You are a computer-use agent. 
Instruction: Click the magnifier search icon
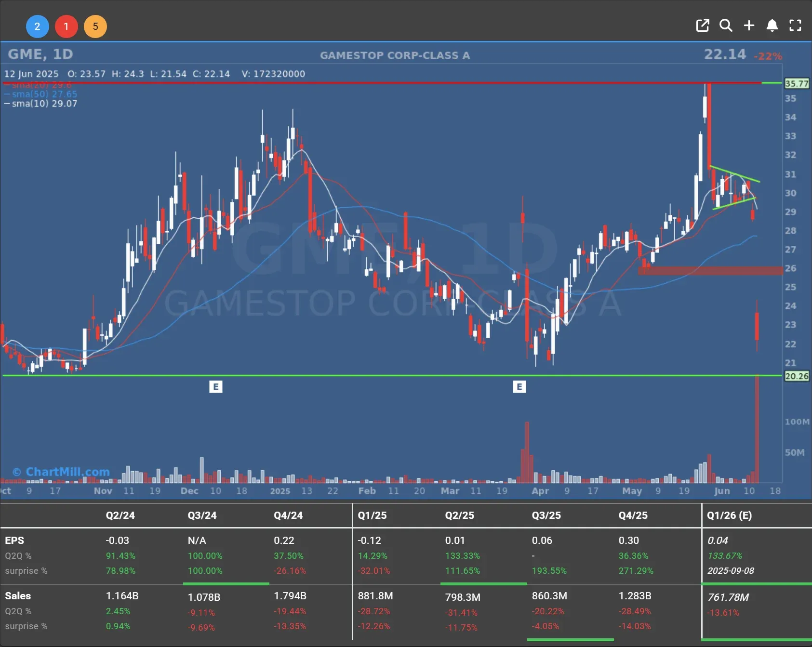pos(726,26)
